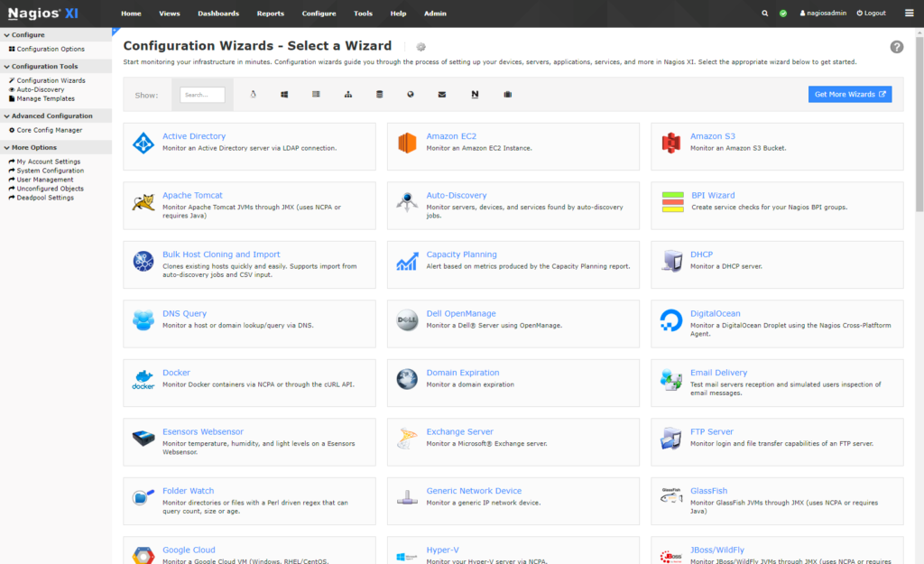Click the wizard search input field
Image resolution: width=924 pixels, height=564 pixels.
(x=202, y=94)
